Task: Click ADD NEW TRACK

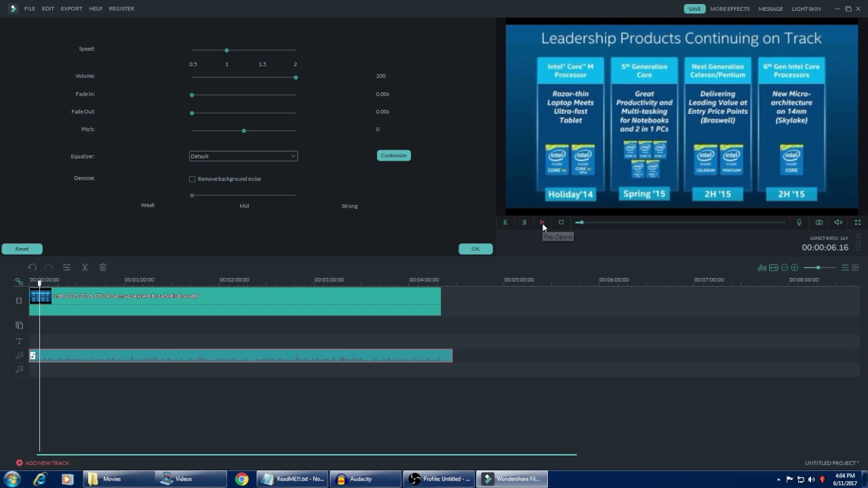Action: (43, 463)
